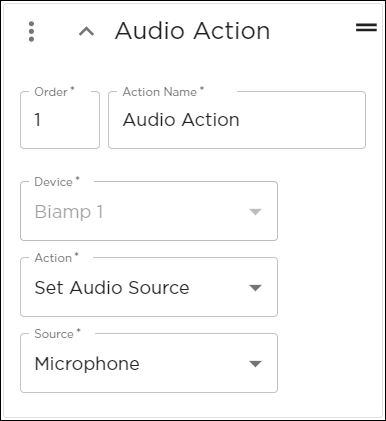Click the Audio Action panel header title
386x421 pixels.
click(192, 31)
